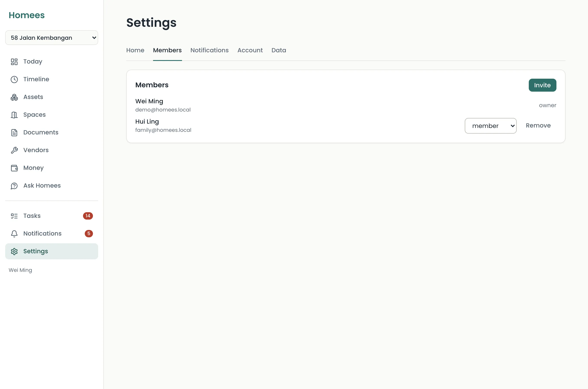The width and height of the screenshot is (588, 389).
Task: Remove Hui Ling from members
Action: 538,126
